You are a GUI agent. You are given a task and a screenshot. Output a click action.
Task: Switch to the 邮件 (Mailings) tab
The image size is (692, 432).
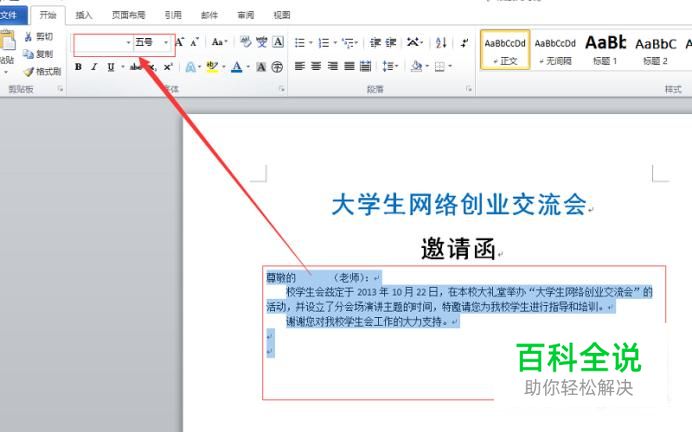click(x=209, y=15)
